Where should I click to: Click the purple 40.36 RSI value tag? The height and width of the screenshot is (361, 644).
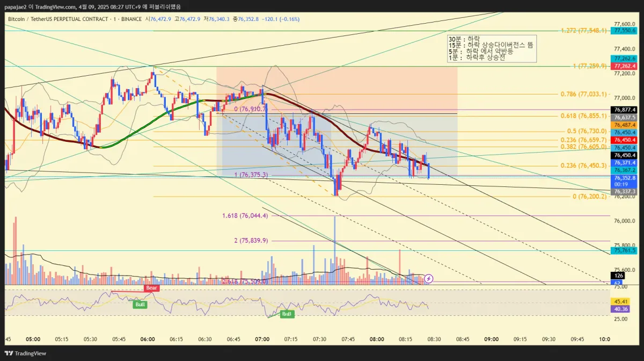(621, 309)
